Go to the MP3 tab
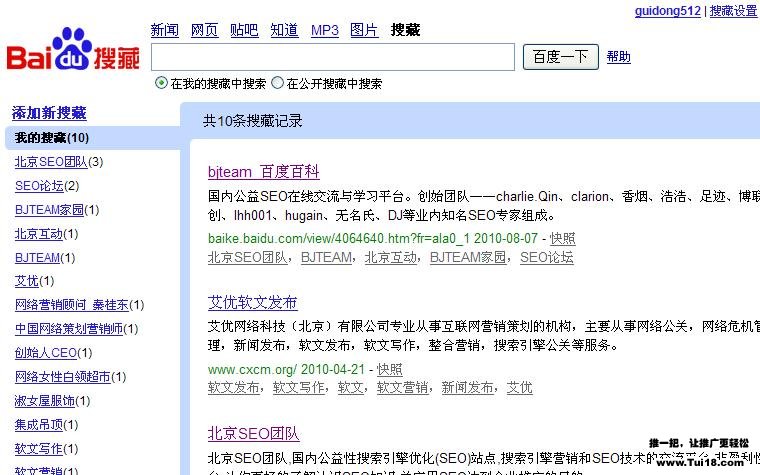The width and height of the screenshot is (760, 475). pos(325,30)
